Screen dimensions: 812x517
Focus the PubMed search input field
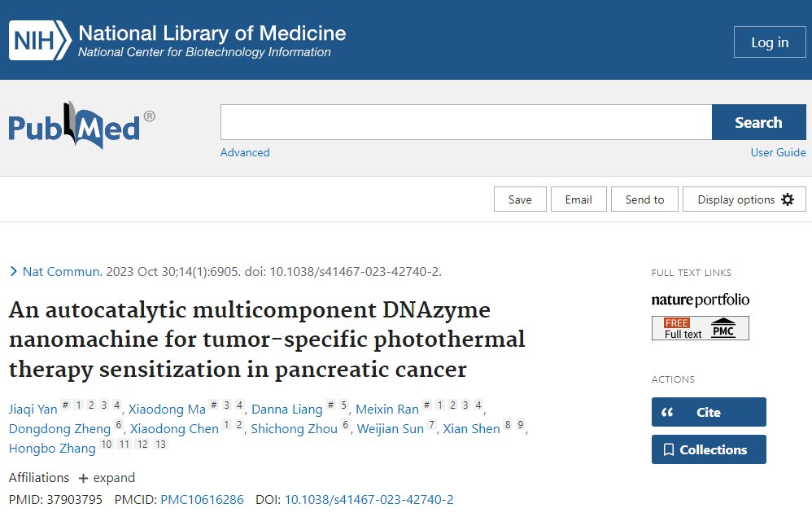(466, 122)
